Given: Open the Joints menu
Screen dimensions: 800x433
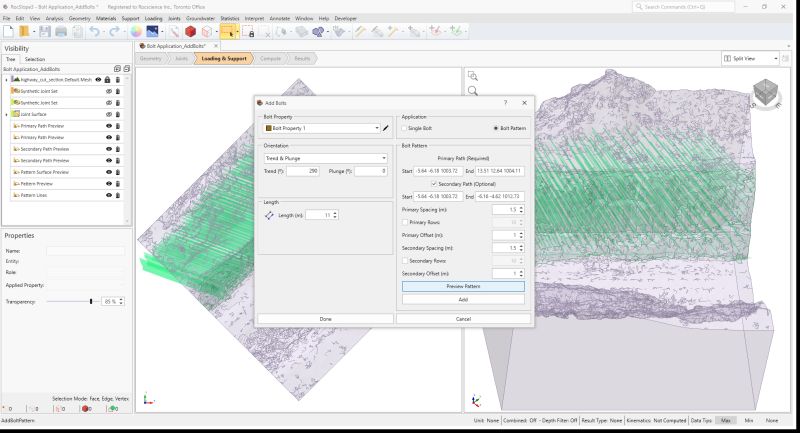Looking at the screenshot, I should [174, 18].
